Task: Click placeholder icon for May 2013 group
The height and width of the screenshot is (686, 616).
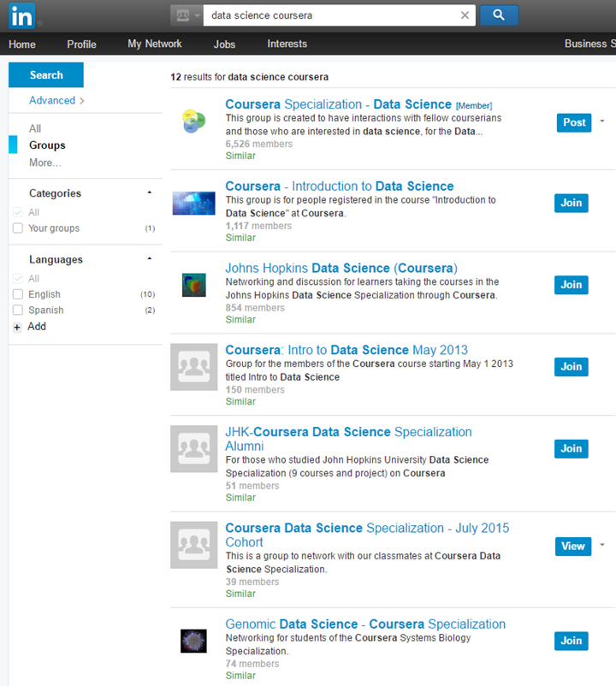Action: pyautogui.click(x=194, y=367)
